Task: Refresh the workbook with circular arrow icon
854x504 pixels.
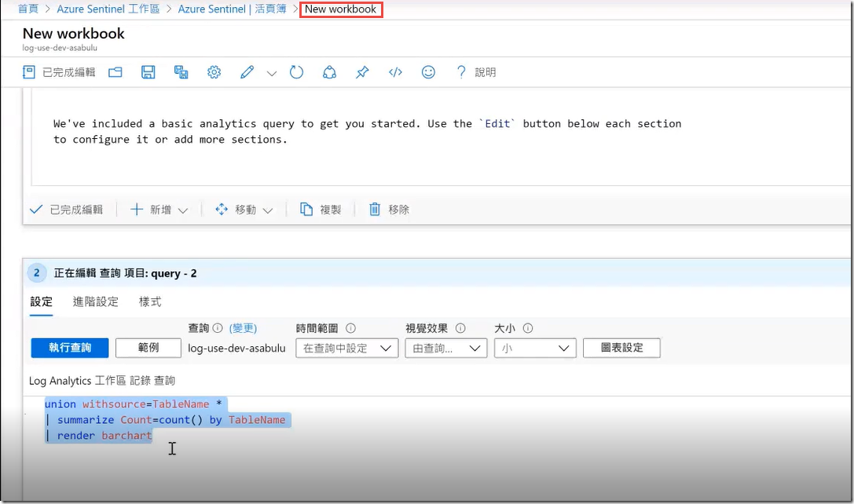Action: click(296, 72)
